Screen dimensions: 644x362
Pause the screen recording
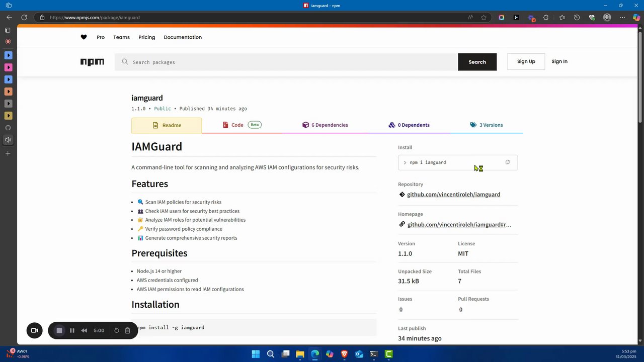tap(72, 330)
